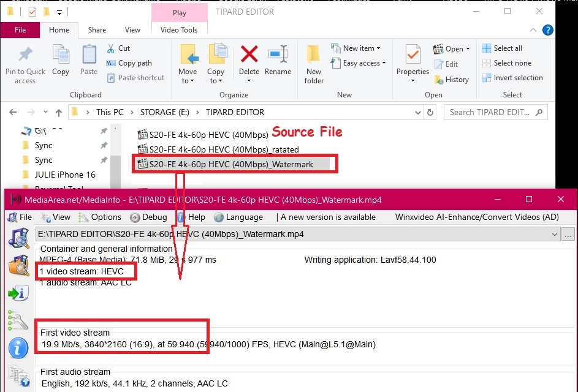Open recent locations dropdown arrow
Viewport: 578px width, 392px height.
point(45,111)
